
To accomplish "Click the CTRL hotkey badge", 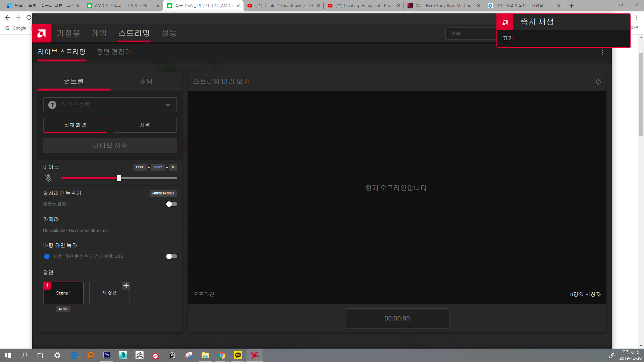I will pyautogui.click(x=140, y=167).
